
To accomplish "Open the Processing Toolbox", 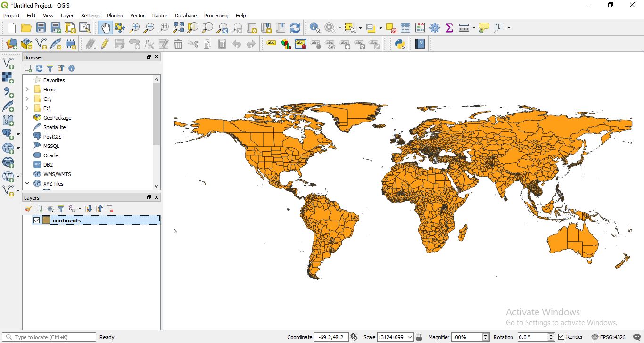I will 434,28.
